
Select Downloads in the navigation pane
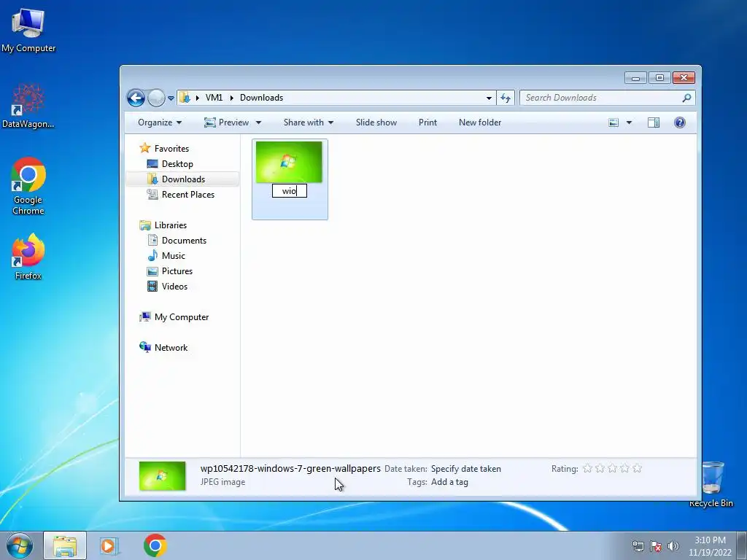[183, 179]
